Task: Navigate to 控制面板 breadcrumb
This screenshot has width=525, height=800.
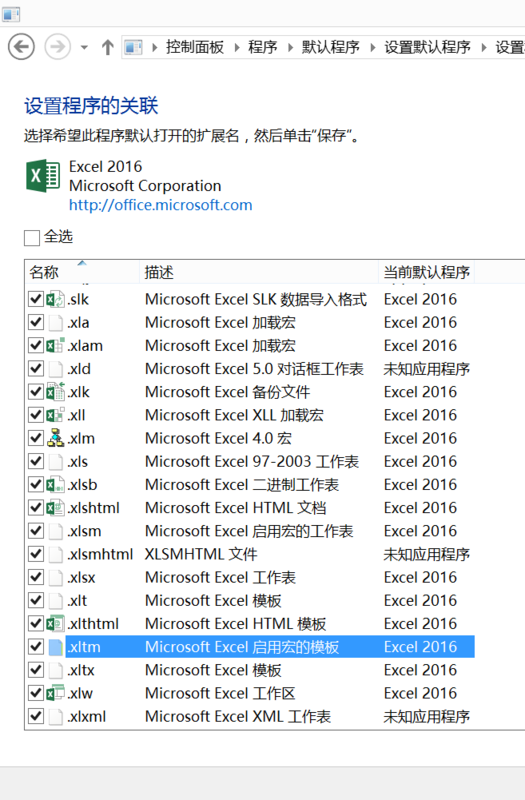Action: point(195,47)
